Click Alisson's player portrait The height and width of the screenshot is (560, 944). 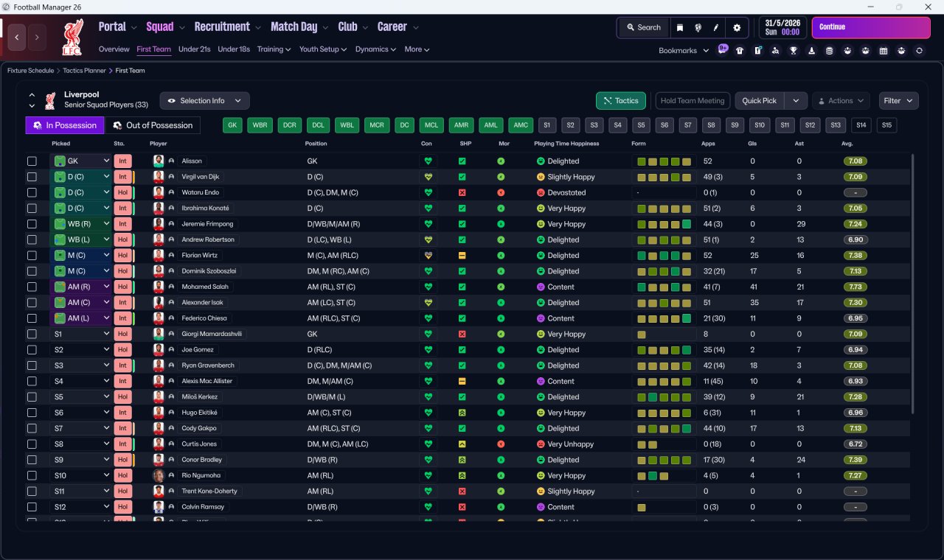click(x=158, y=161)
